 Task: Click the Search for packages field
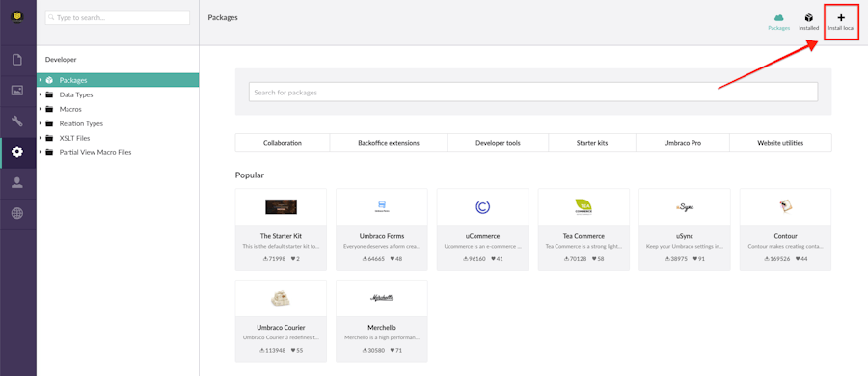click(533, 92)
